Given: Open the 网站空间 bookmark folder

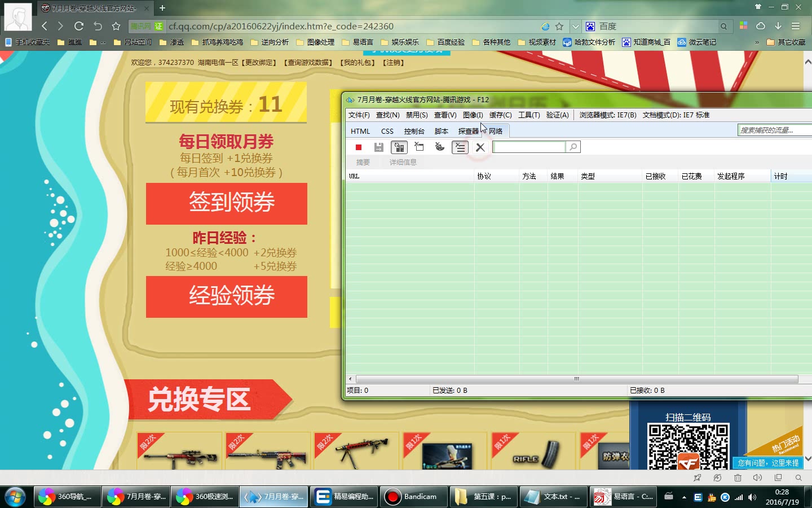Looking at the screenshot, I should click(133, 42).
